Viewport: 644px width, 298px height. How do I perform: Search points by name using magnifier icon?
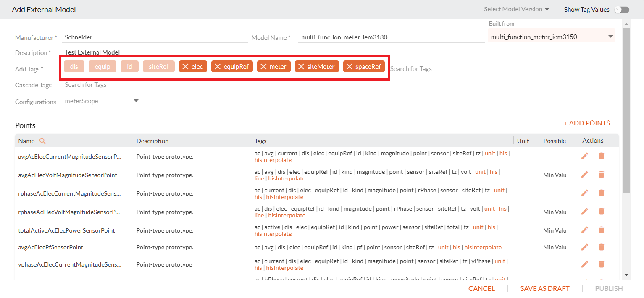[42, 141]
